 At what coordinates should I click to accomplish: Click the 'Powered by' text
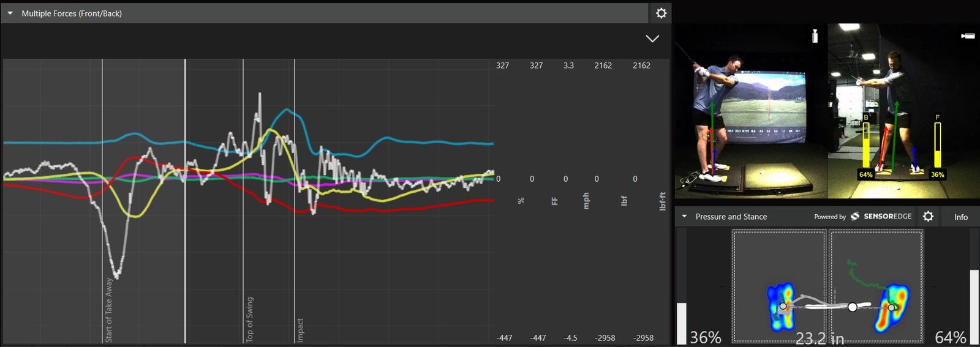click(830, 217)
